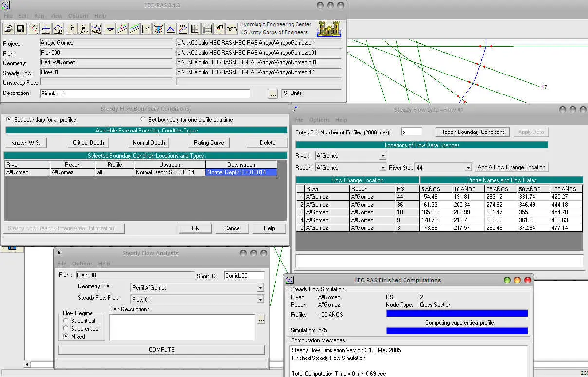
Task: Click the progress bar beside Simulation 5/5
Action: tap(457, 331)
